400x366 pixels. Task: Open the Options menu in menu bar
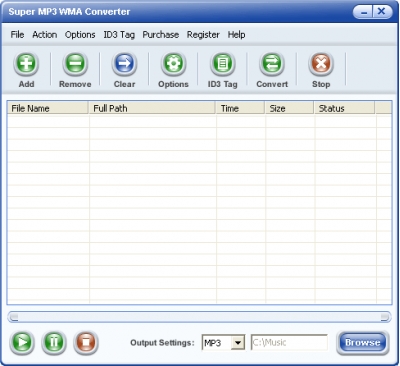click(x=80, y=35)
